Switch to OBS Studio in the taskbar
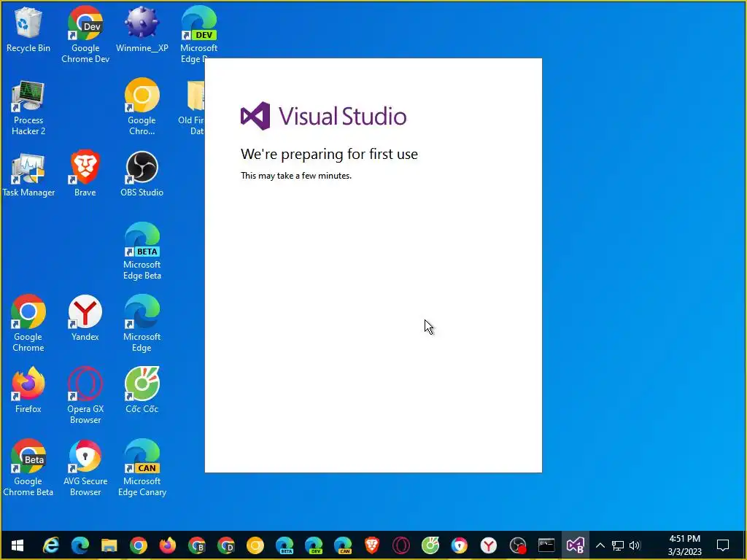 coord(518,545)
